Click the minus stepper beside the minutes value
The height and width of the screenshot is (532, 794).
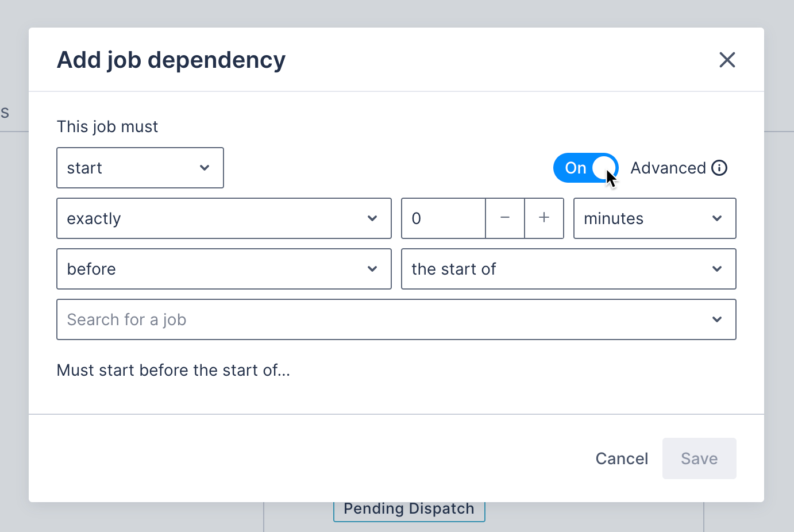click(504, 218)
